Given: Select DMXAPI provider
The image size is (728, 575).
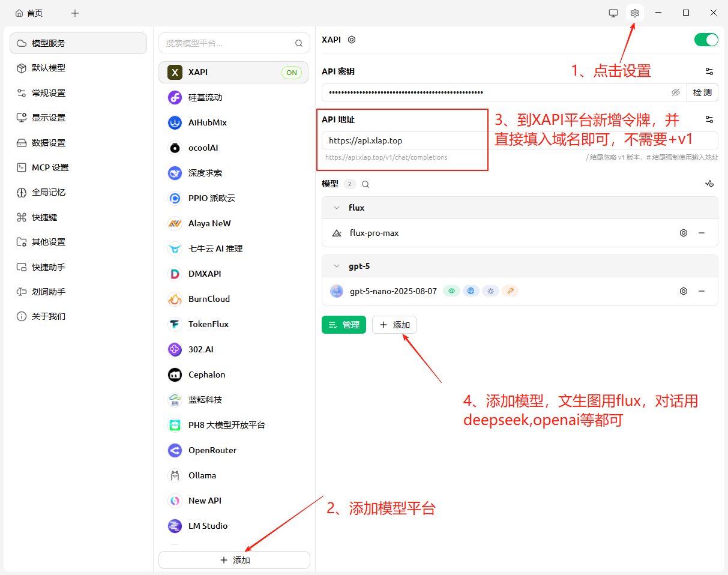Looking at the screenshot, I should click(x=233, y=274).
